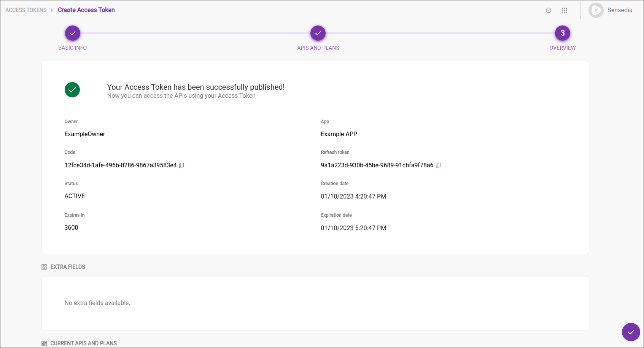Image resolution: width=644 pixels, height=348 pixels.
Task: Copy the access token Code value
Action: [182, 165]
